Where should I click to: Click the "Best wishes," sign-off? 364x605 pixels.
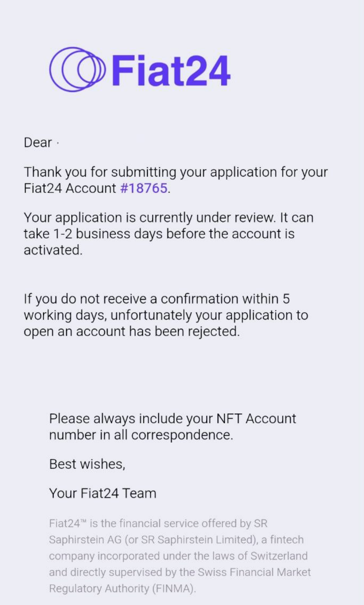coord(87,464)
